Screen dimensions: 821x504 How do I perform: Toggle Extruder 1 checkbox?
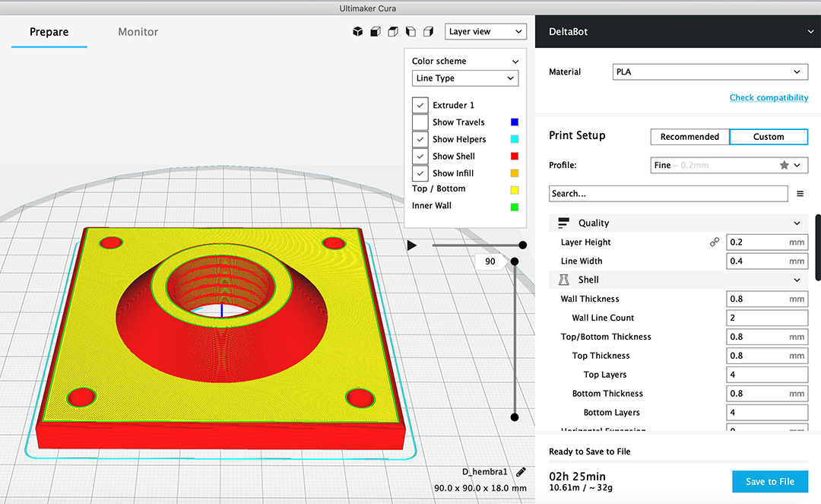tap(420, 105)
